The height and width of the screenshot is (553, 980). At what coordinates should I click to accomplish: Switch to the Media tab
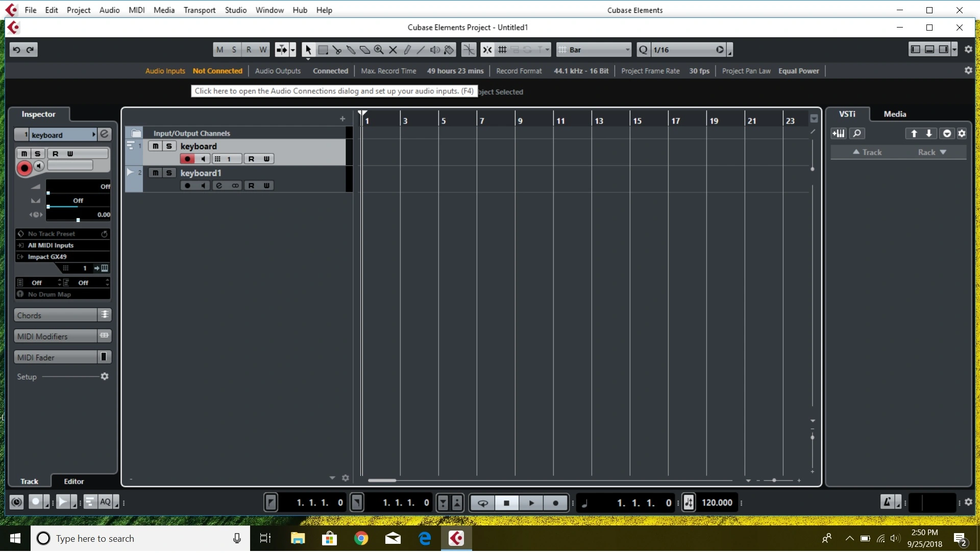[x=894, y=114]
